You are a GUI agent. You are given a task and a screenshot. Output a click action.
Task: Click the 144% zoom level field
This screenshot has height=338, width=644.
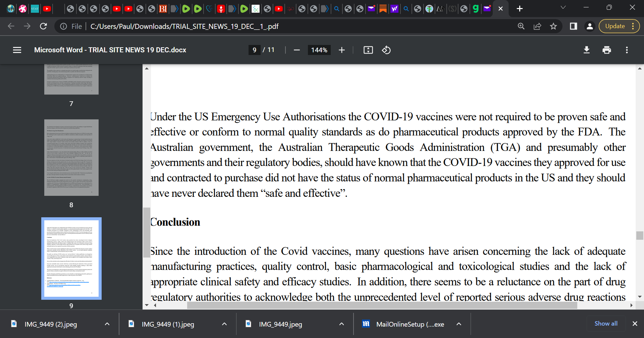(x=319, y=50)
